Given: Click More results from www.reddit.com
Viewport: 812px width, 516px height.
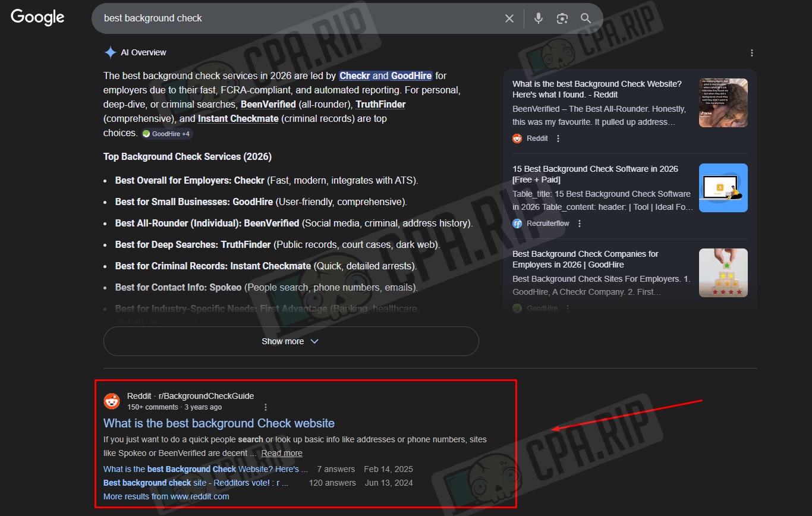Looking at the screenshot, I should pyautogui.click(x=166, y=496).
